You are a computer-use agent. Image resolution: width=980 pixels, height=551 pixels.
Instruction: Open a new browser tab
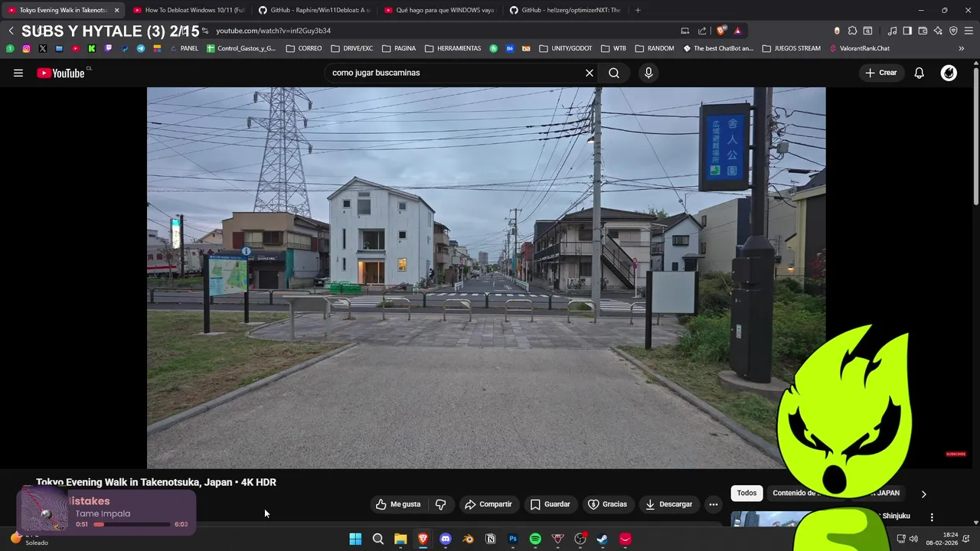pos(638,10)
